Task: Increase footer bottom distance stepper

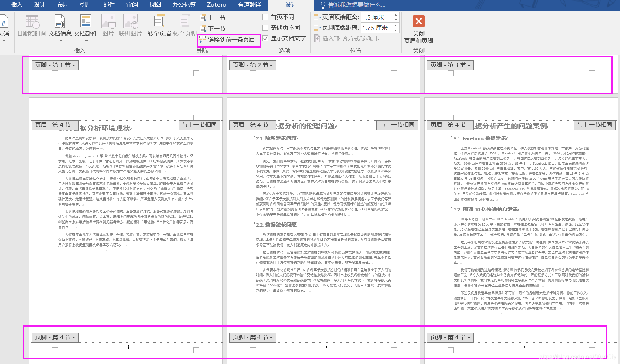Action: click(x=395, y=26)
